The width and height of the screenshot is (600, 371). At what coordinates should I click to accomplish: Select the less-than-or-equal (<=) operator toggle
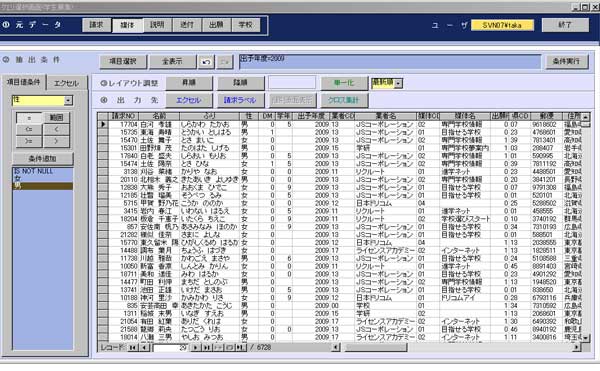[x=29, y=130]
